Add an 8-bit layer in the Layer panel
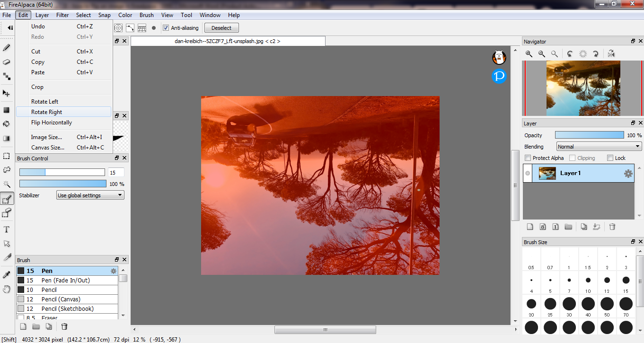Viewport: 644px width, 343px height. [543, 227]
